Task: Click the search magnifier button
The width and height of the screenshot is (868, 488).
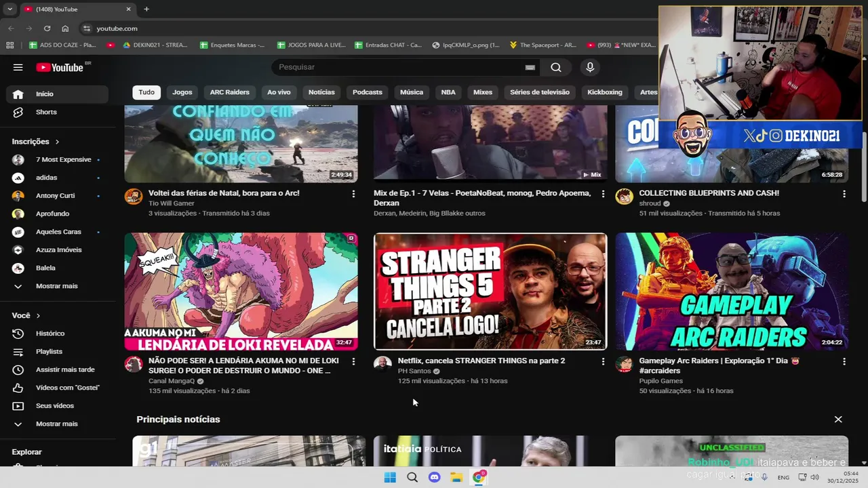Action: (x=556, y=67)
